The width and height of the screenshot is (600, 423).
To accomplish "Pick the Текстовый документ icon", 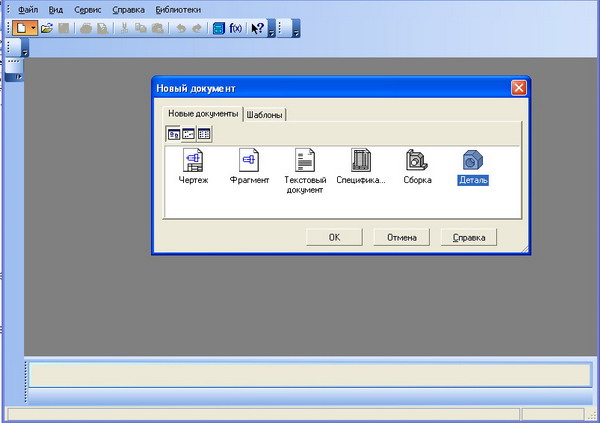I will point(304,161).
